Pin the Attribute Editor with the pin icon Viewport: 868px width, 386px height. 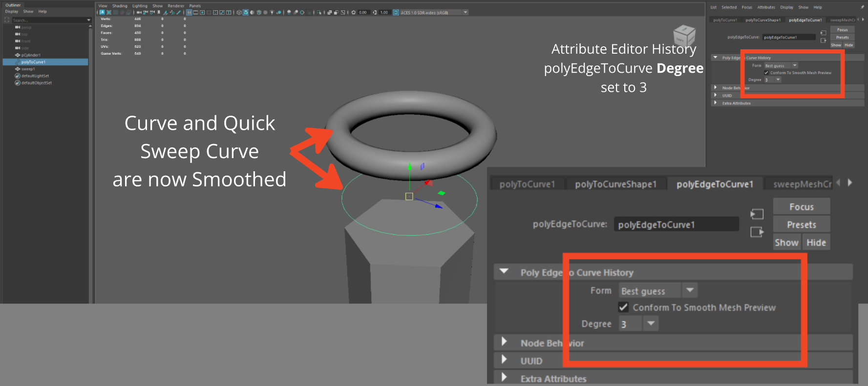862,7
